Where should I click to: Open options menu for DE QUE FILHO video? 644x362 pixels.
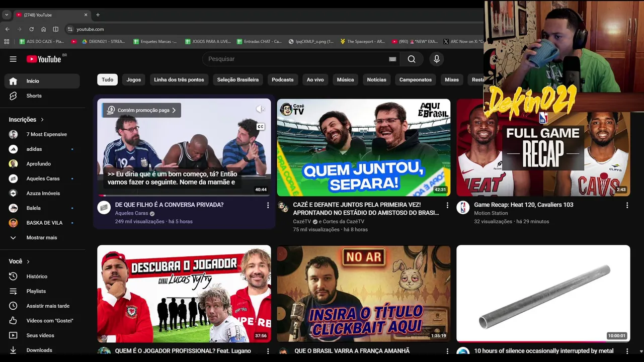click(268, 205)
